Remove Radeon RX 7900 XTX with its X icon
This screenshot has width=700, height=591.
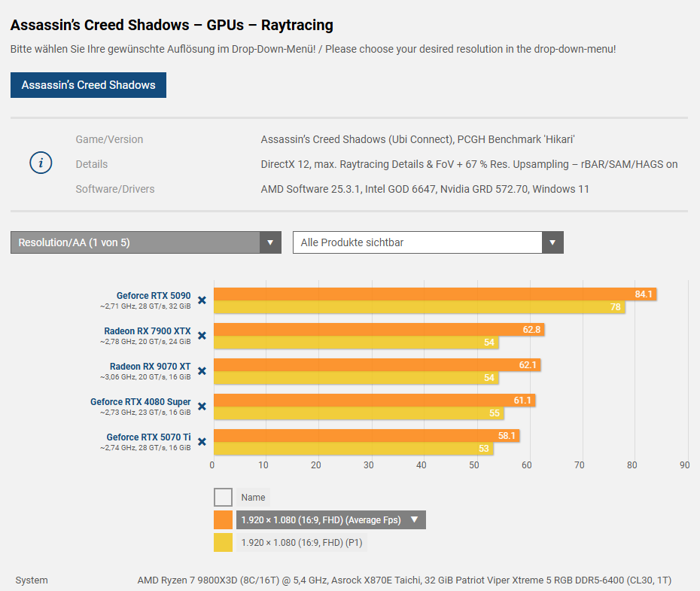202,336
